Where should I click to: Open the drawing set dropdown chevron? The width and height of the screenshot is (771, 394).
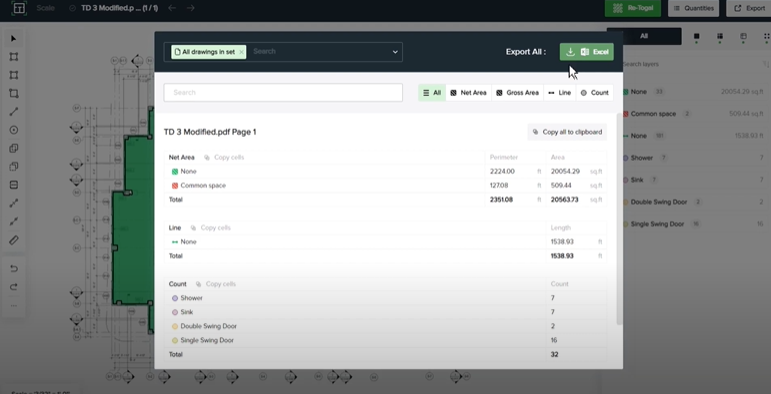point(395,52)
